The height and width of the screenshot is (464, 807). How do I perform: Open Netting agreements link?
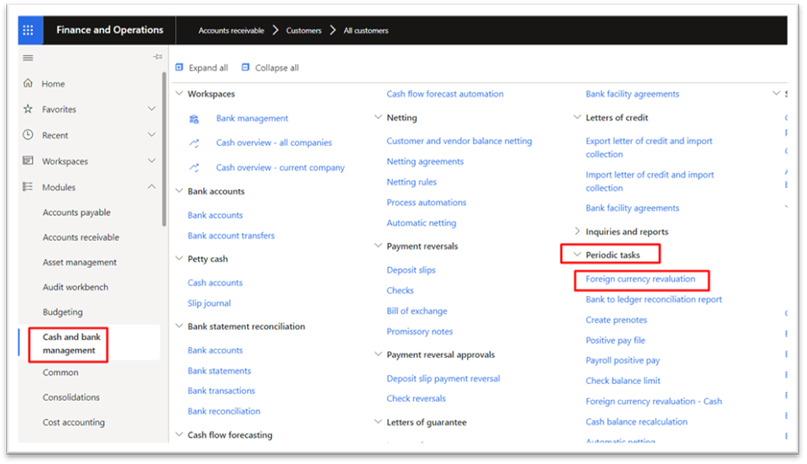(x=425, y=162)
